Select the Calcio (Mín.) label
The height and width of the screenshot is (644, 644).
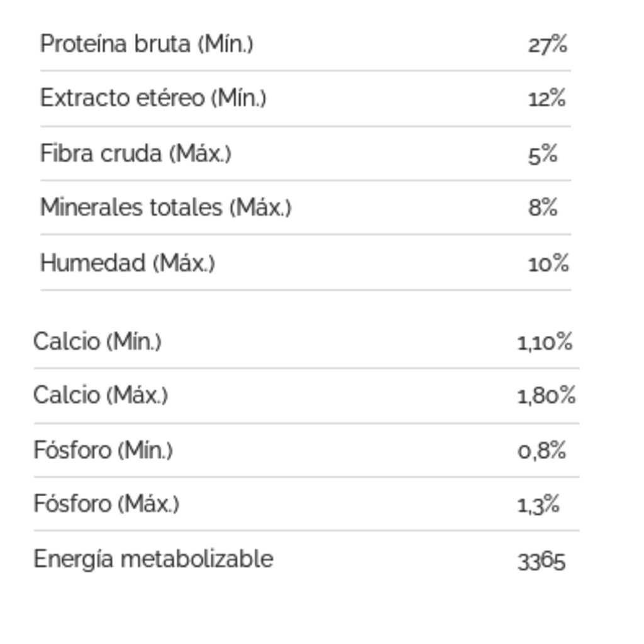(x=97, y=341)
